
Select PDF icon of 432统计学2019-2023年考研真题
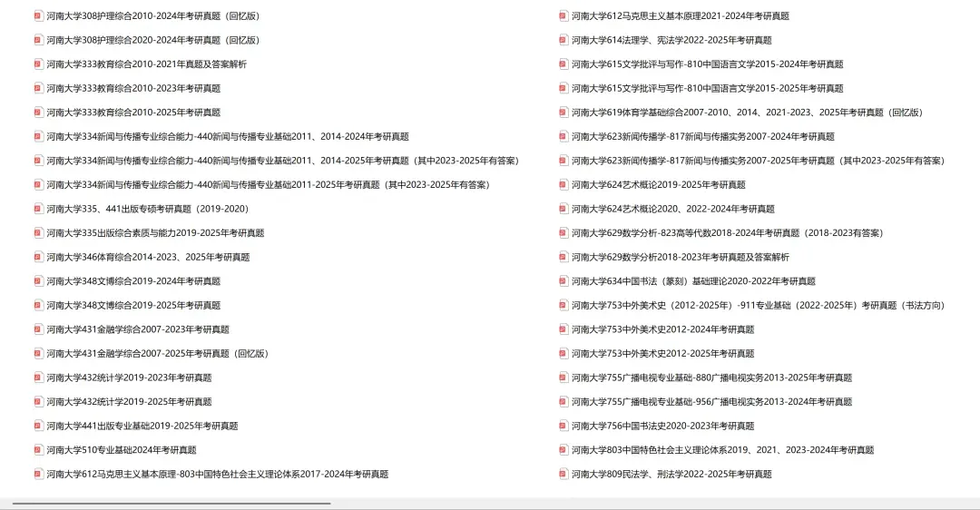pyautogui.click(x=38, y=378)
